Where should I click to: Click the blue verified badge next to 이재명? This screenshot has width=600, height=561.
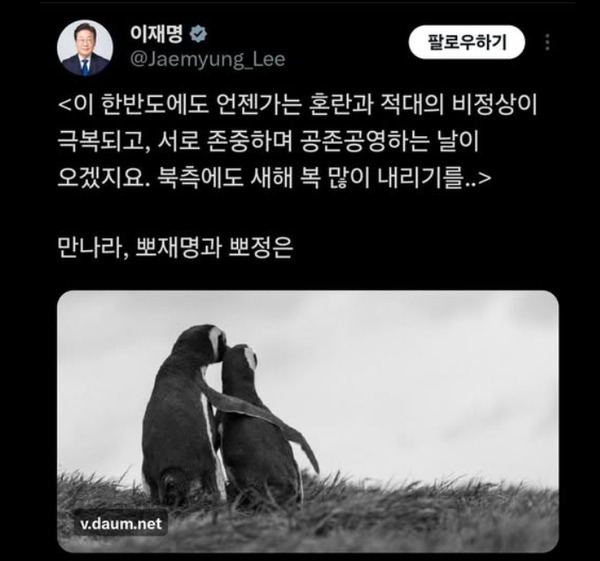pyautogui.click(x=198, y=34)
